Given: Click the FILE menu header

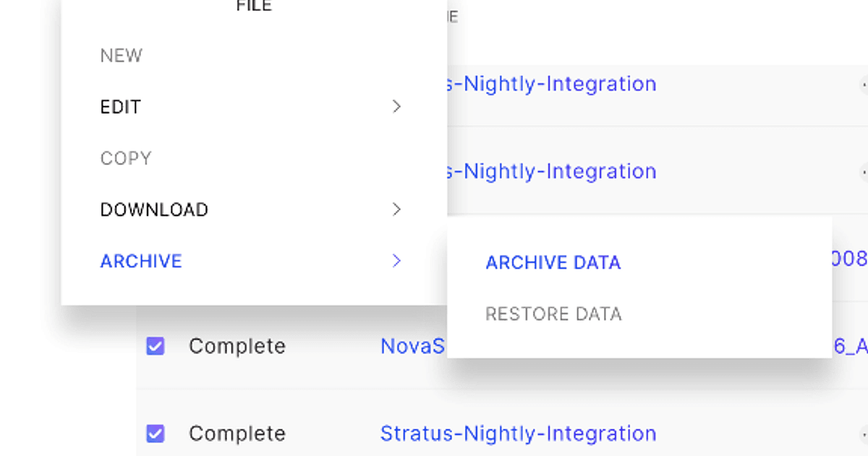Looking at the screenshot, I should [x=253, y=6].
